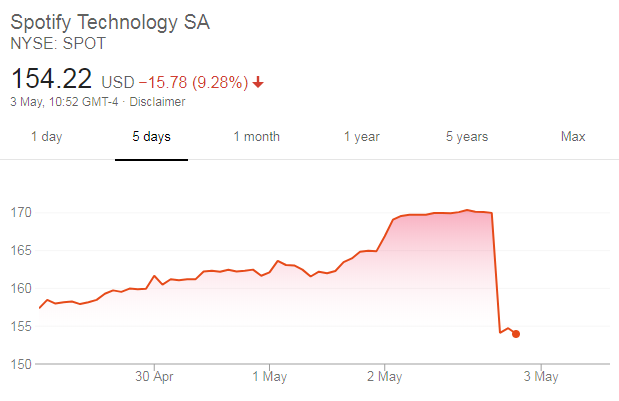The height and width of the screenshot is (401, 619).
Task: Select the Max range tab
Action: click(x=573, y=137)
